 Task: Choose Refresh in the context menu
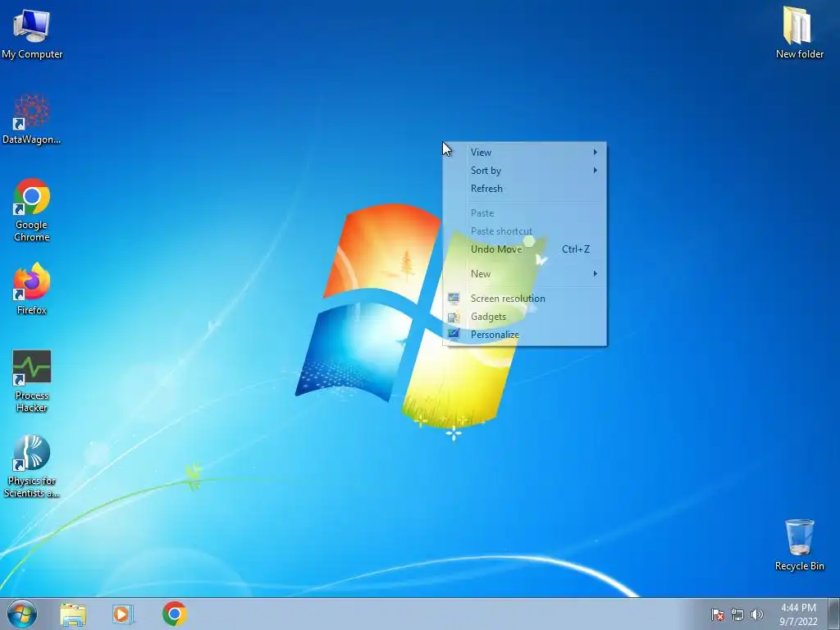(x=524, y=189)
